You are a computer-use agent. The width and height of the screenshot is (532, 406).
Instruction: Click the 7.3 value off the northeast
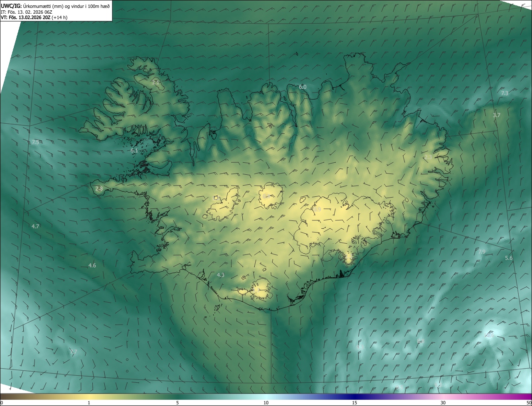(x=505, y=93)
